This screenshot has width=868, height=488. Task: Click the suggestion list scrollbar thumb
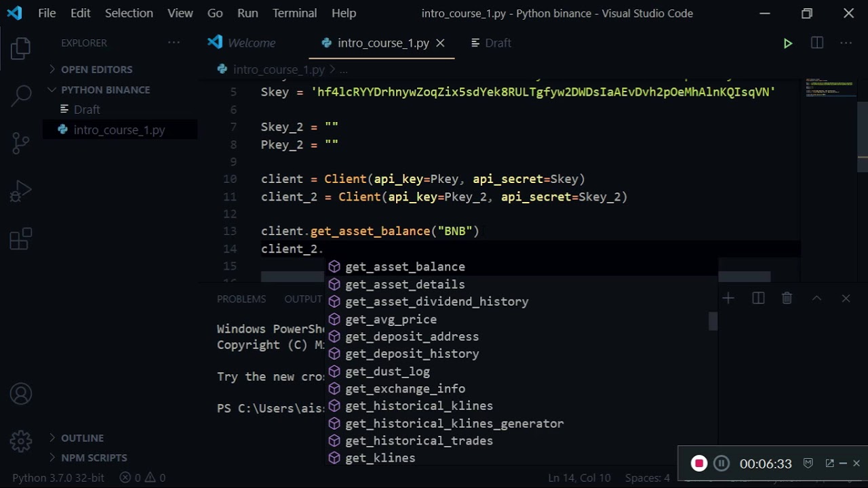tap(713, 321)
